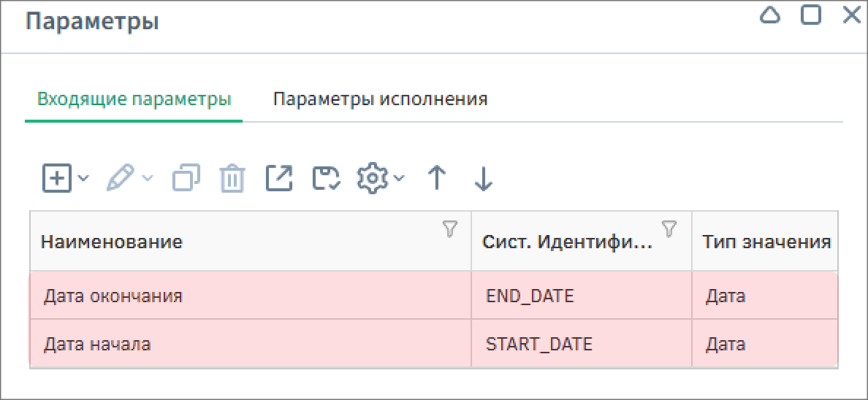This screenshot has height=400, width=868.
Task: Click the pencil edit icon
Action: 120,178
